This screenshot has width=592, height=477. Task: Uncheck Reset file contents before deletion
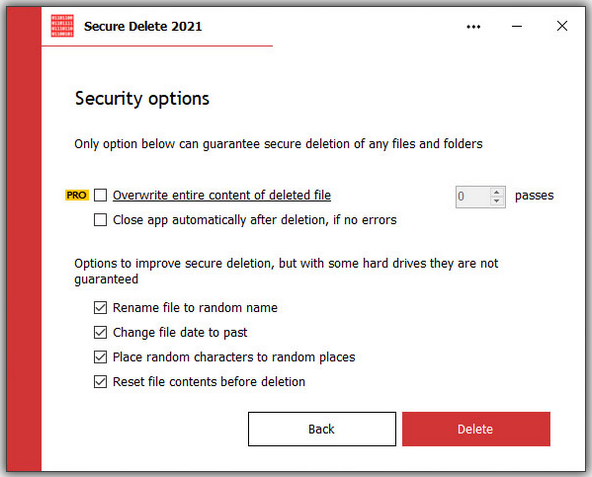[100, 382]
